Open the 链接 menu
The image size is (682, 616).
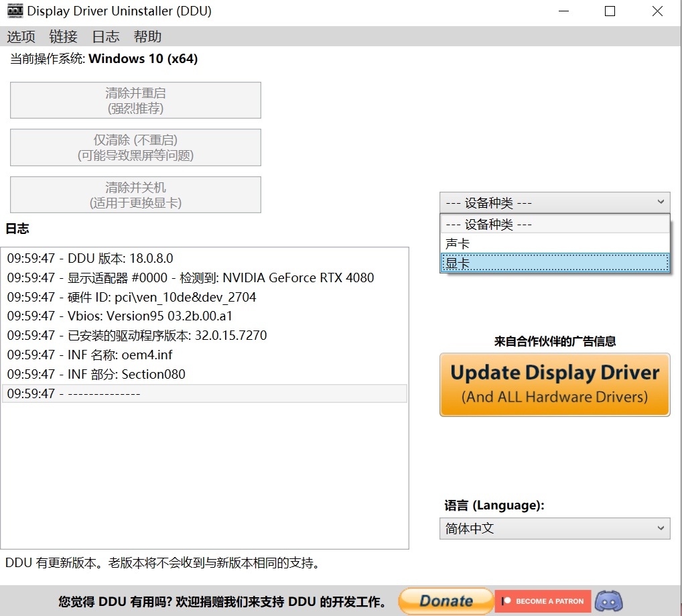point(63,37)
